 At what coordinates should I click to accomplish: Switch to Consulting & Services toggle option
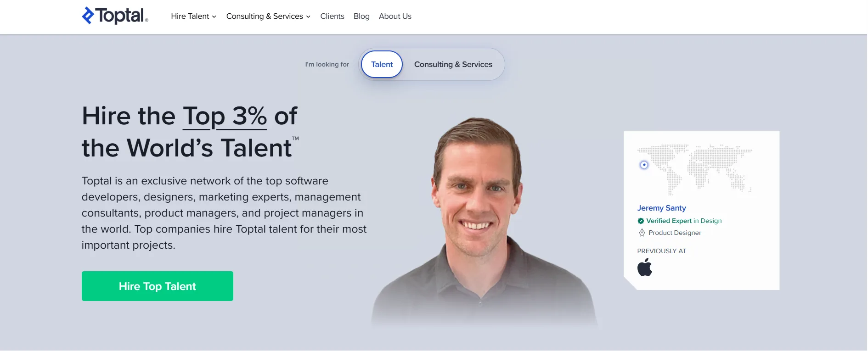click(x=453, y=64)
